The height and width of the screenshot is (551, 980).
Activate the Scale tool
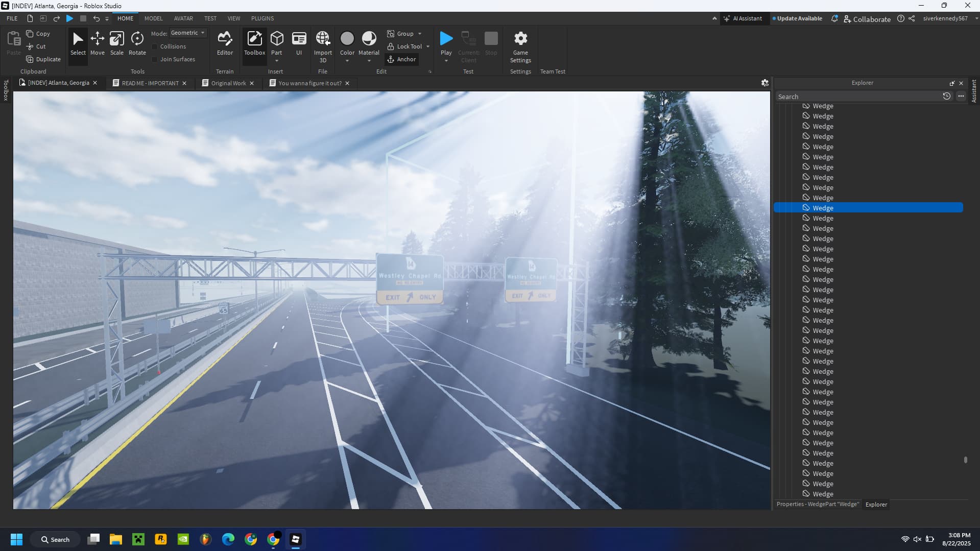117,43
